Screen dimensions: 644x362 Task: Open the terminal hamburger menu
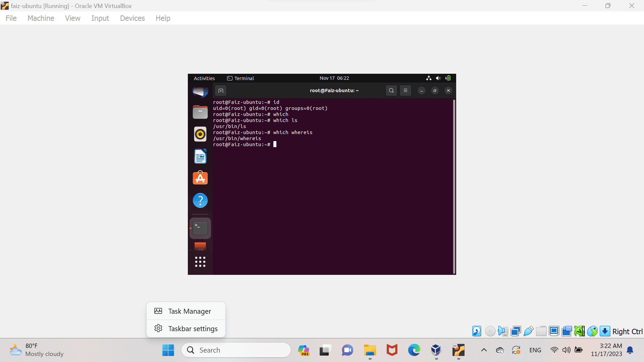click(x=405, y=90)
